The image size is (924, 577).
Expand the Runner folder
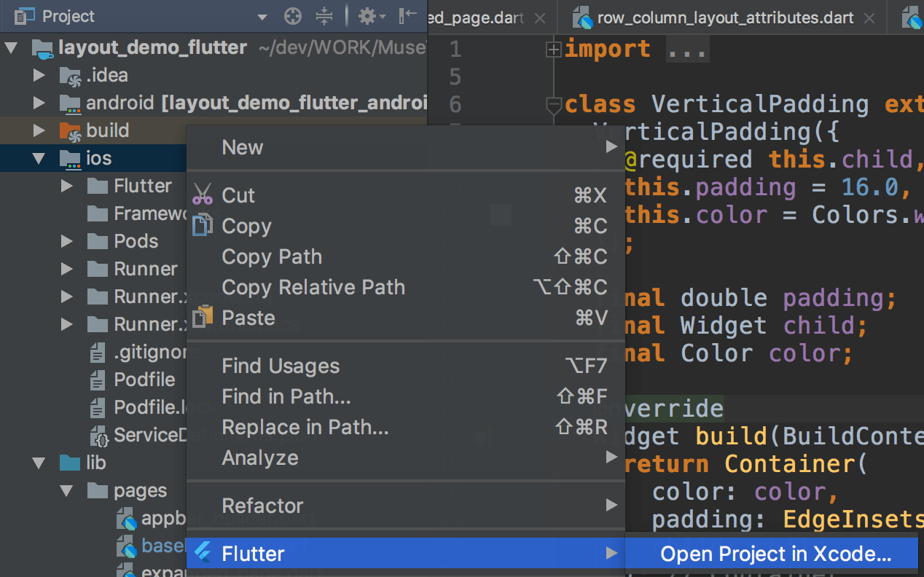click(x=67, y=269)
